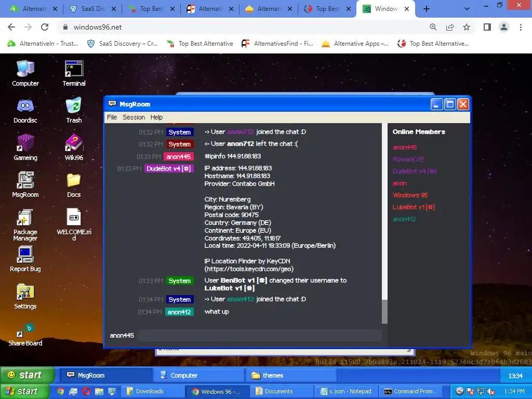Share this page via share icon
The image size is (532, 399).
pyautogui.click(x=450, y=27)
